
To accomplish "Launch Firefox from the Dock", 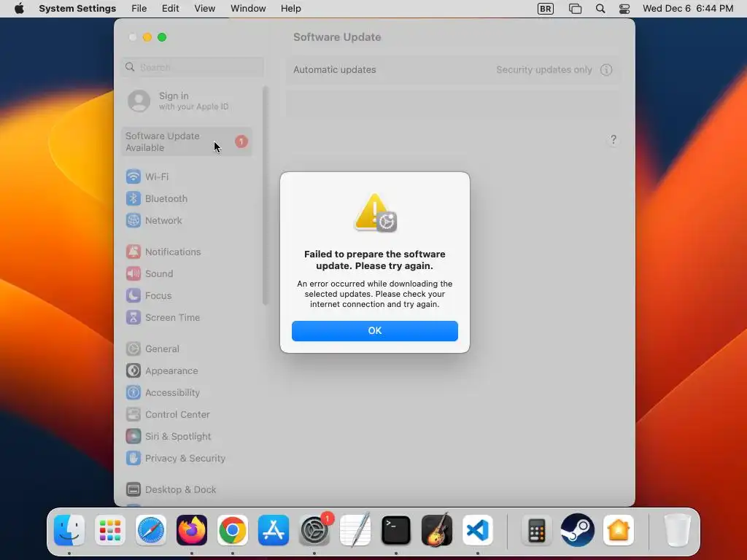I will pos(192,530).
